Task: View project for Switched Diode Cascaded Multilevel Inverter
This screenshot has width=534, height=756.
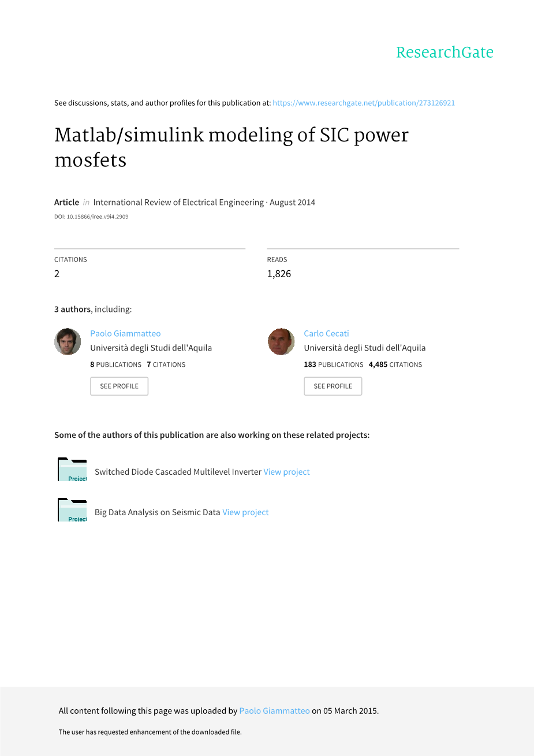Action: coord(286,472)
